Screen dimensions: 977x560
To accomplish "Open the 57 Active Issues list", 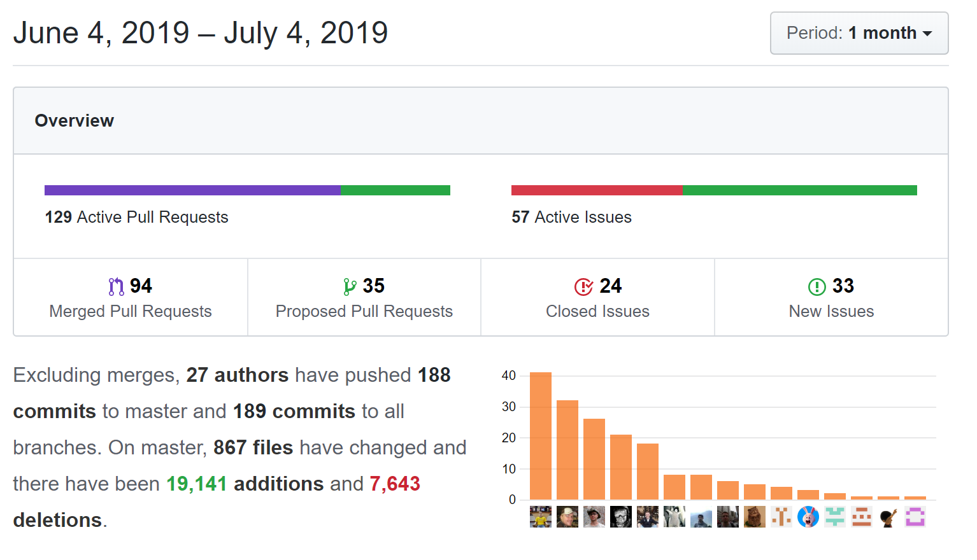I will (571, 217).
